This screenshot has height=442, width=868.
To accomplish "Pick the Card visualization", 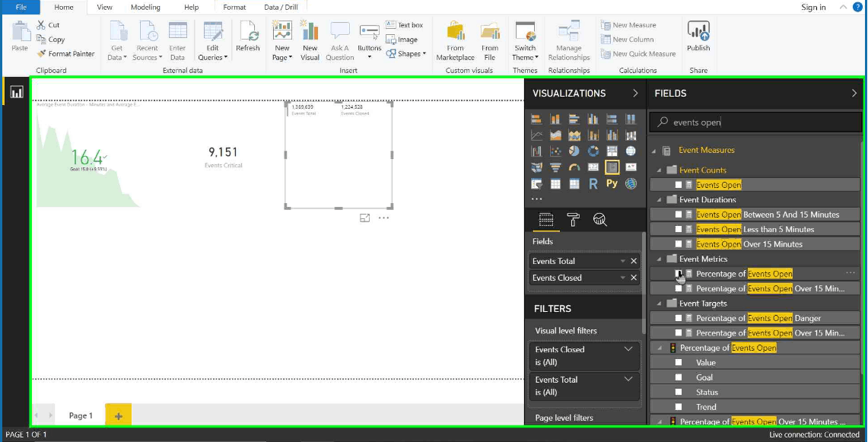I will pyautogui.click(x=593, y=167).
